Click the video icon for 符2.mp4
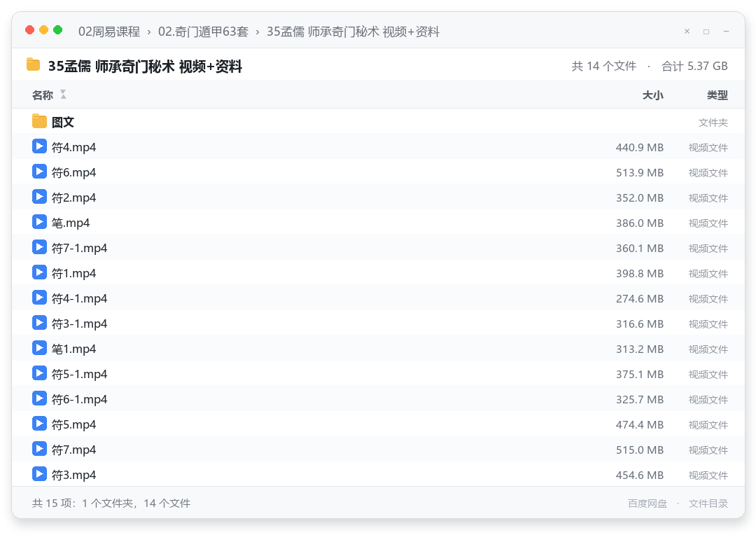 click(x=39, y=196)
